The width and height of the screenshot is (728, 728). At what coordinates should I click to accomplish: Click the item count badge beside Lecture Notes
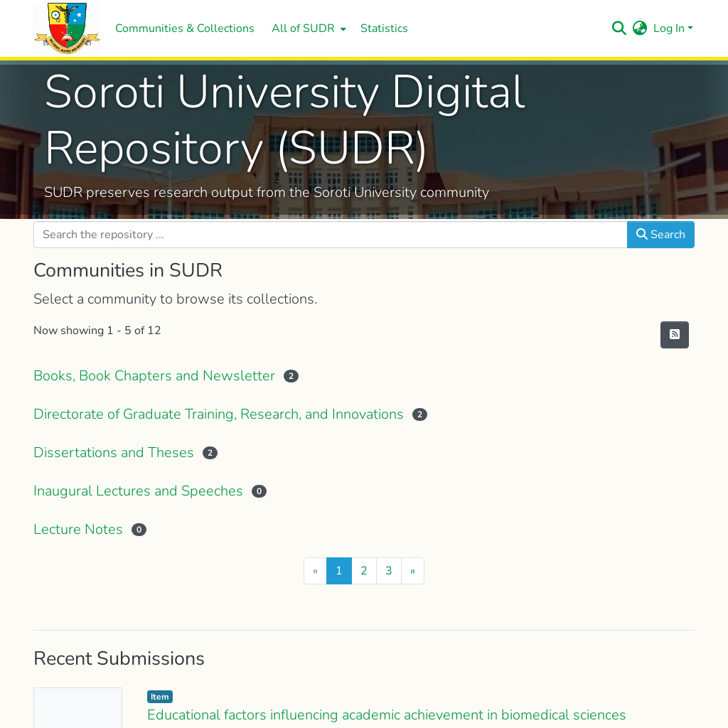click(139, 530)
